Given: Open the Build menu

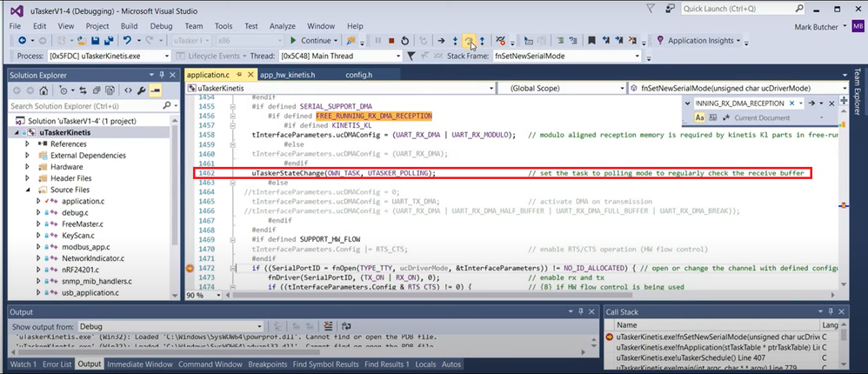Looking at the screenshot, I should pyautogui.click(x=129, y=26).
